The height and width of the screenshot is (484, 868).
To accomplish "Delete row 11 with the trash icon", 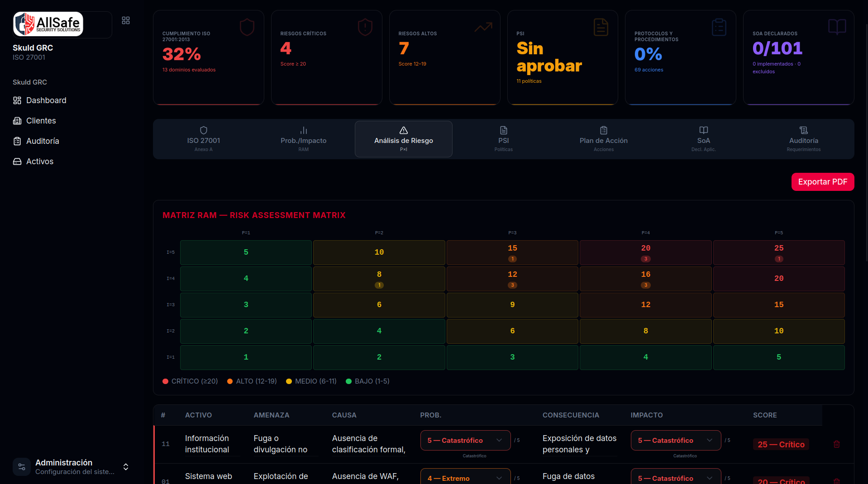I will 837,444.
